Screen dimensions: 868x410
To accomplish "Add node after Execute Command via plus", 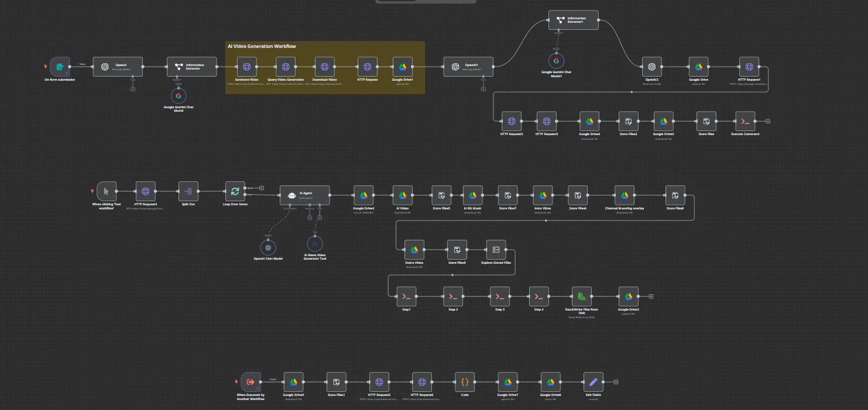I will (768, 121).
